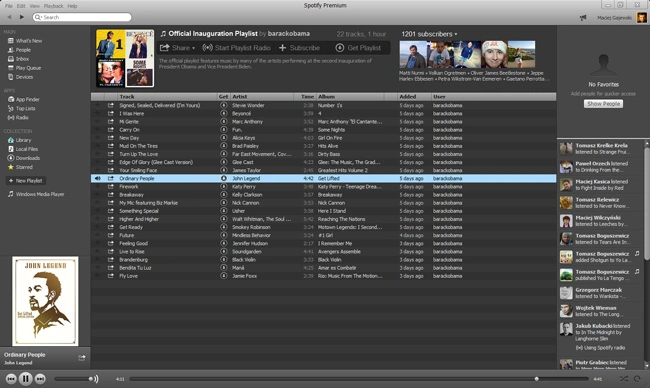
Task: Sort by the Track column header
Action: coord(167,97)
